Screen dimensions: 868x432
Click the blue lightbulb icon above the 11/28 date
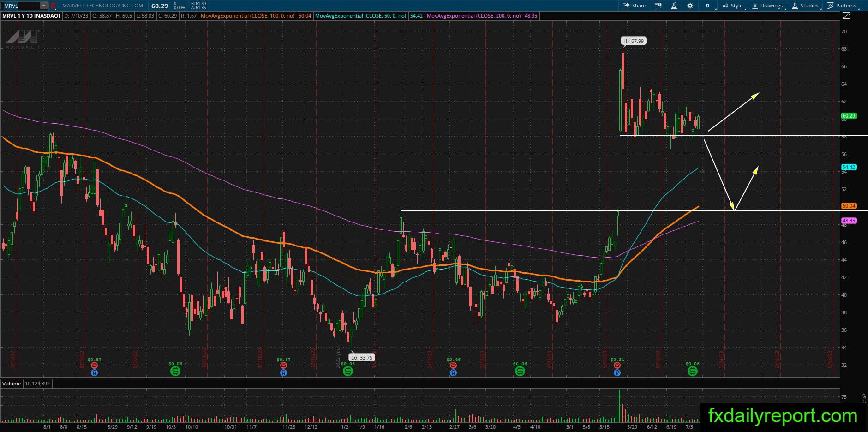click(x=284, y=372)
